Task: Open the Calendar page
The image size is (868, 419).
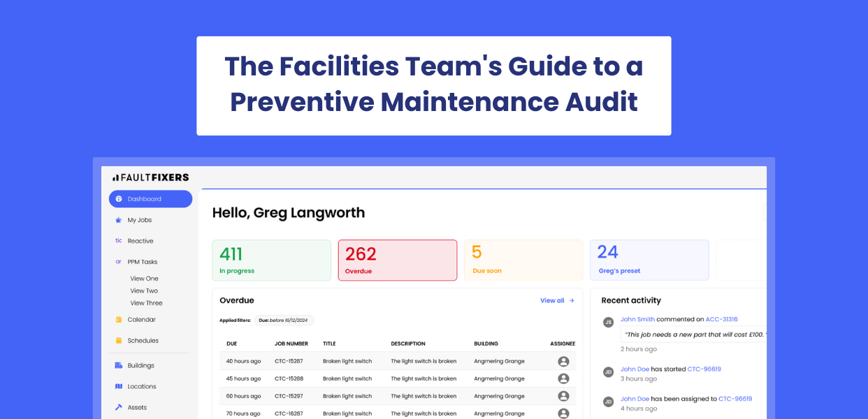Action: (143, 319)
